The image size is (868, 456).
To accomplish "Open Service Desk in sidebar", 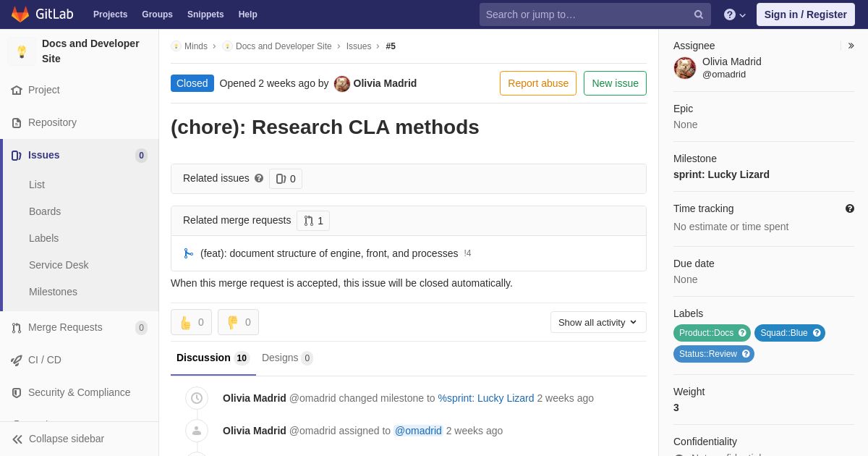I will point(59,265).
